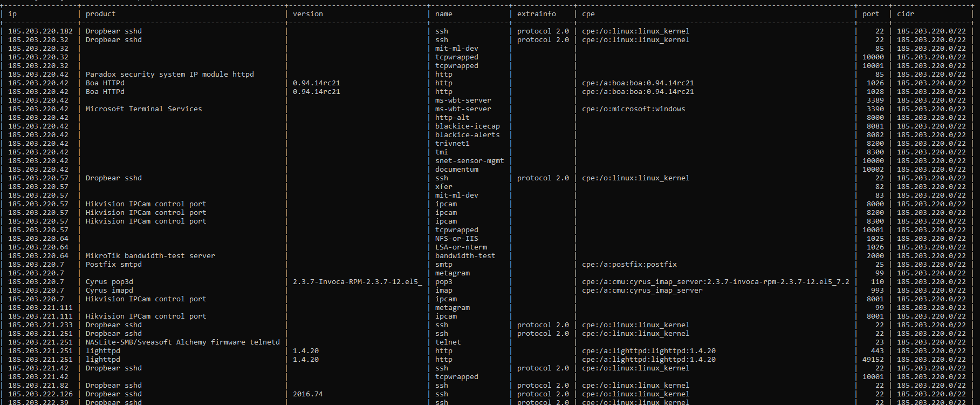
Task: Click port 25 value
Action: (880, 265)
